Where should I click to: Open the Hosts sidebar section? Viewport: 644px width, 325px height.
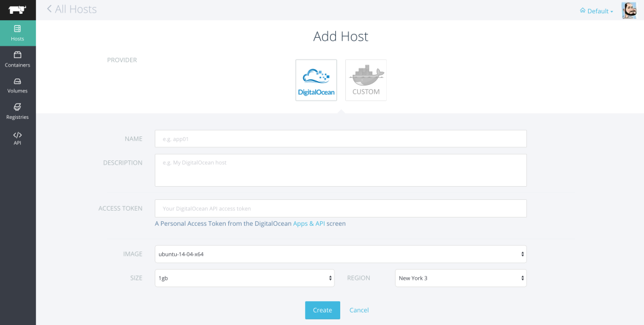click(x=18, y=33)
